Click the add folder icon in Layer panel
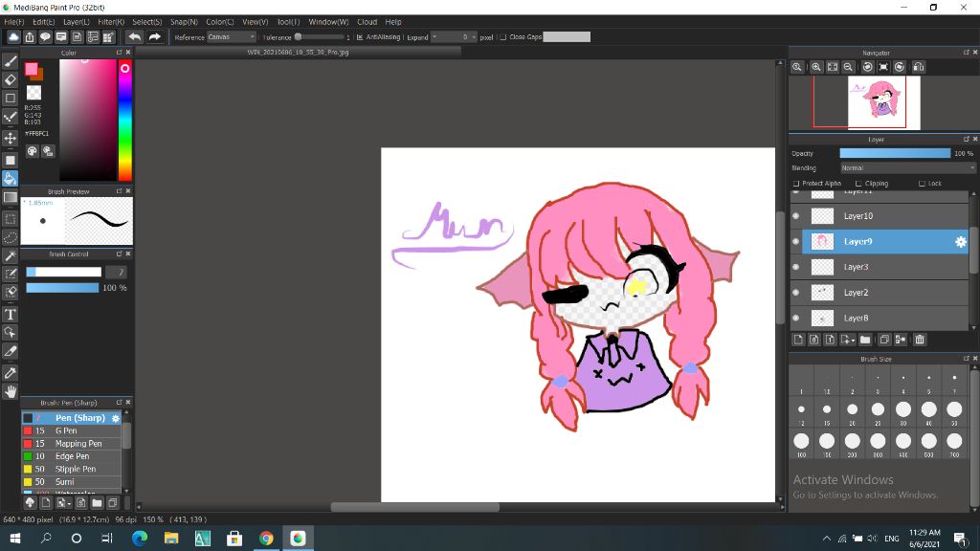The width and height of the screenshot is (980, 551). tap(865, 340)
